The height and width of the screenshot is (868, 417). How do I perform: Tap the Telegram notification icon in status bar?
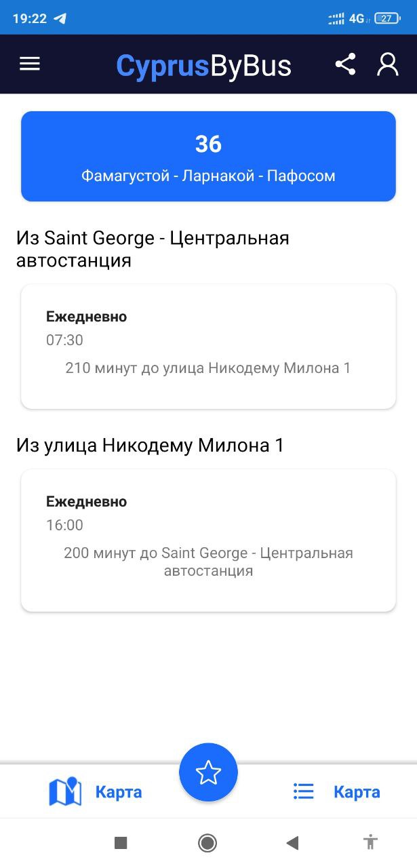tap(60, 18)
